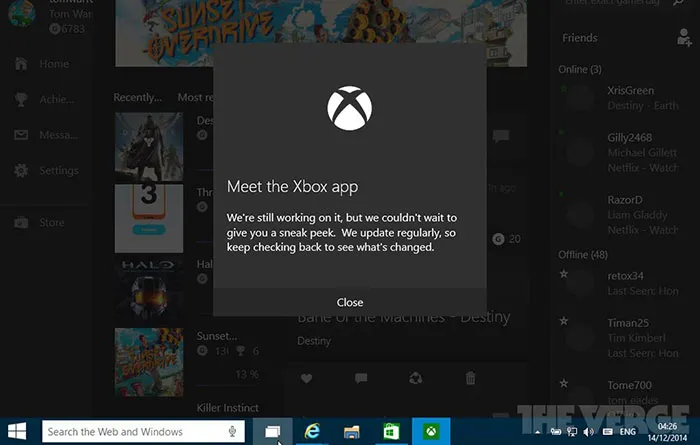
Task: Click the Search the Web and Windows box
Action: pyautogui.click(x=143, y=432)
